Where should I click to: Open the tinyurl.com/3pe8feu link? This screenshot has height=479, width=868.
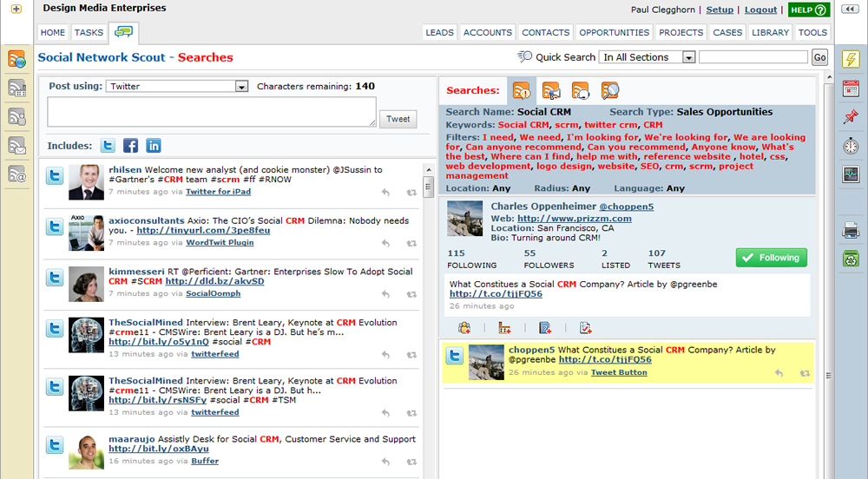(203, 230)
